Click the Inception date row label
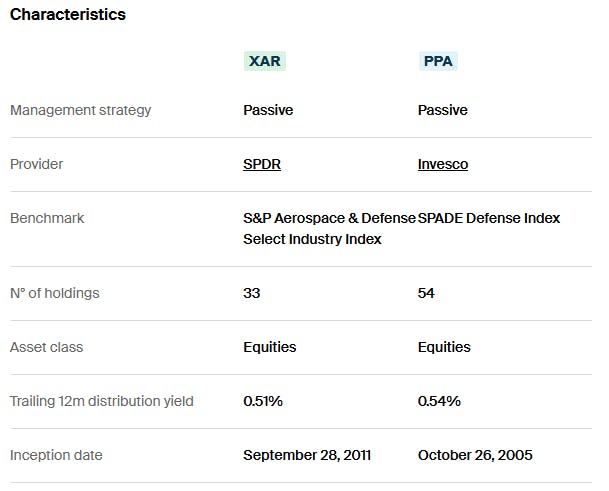The height and width of the screenshot is (491, 609). pyautogui.click(x=56, y=455)
